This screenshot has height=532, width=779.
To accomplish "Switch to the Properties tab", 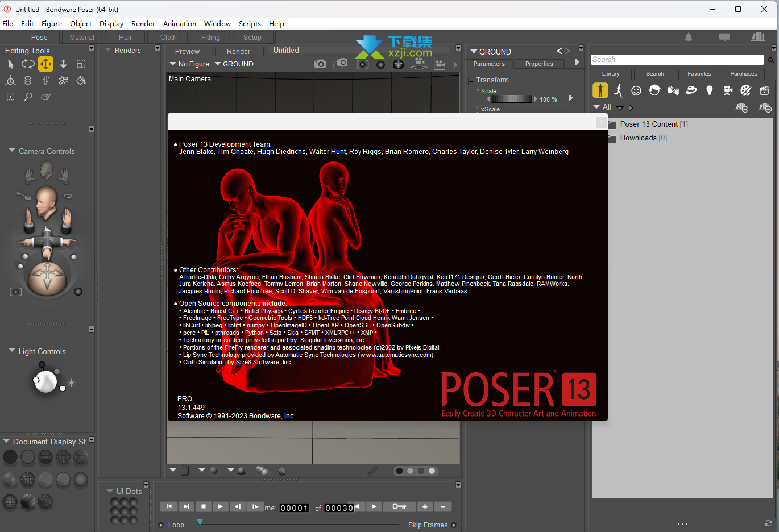I will point(539,64).
